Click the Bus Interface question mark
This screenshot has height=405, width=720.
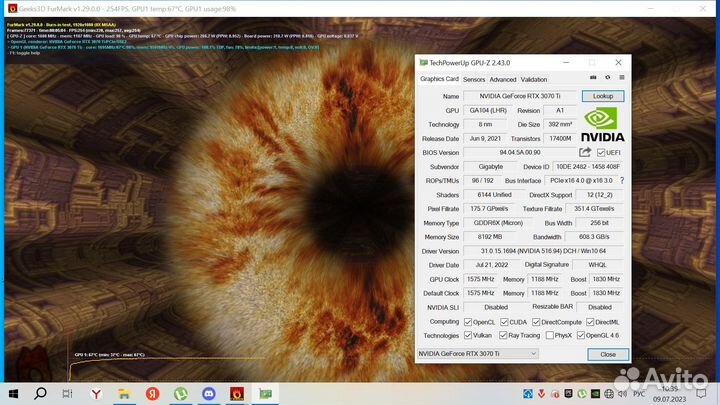[x=622, y=180]
